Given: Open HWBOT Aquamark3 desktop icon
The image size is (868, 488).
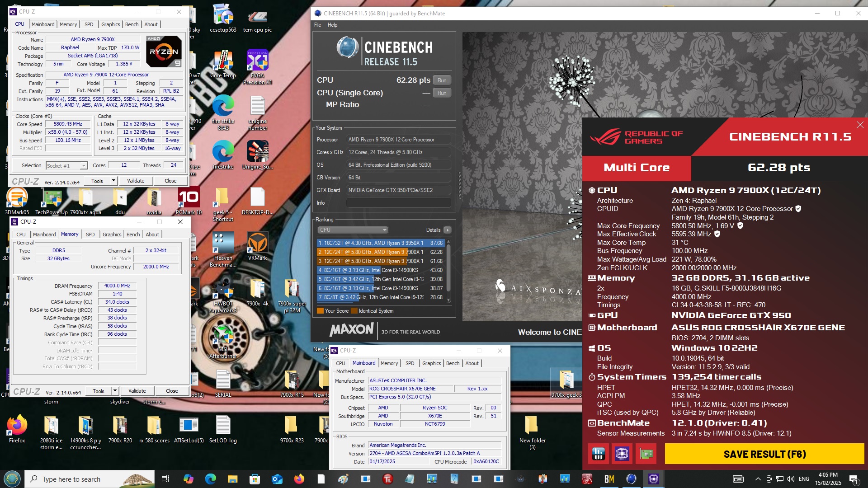Looking at the screenshot, I should 223,295.
